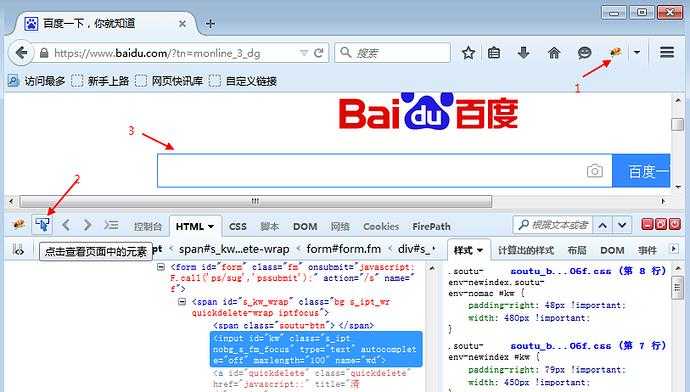Image resolution: width=690 pixels, height=392 pixels.
Task: Open the Firefox hamburger menu
Action: pos(667,52)
